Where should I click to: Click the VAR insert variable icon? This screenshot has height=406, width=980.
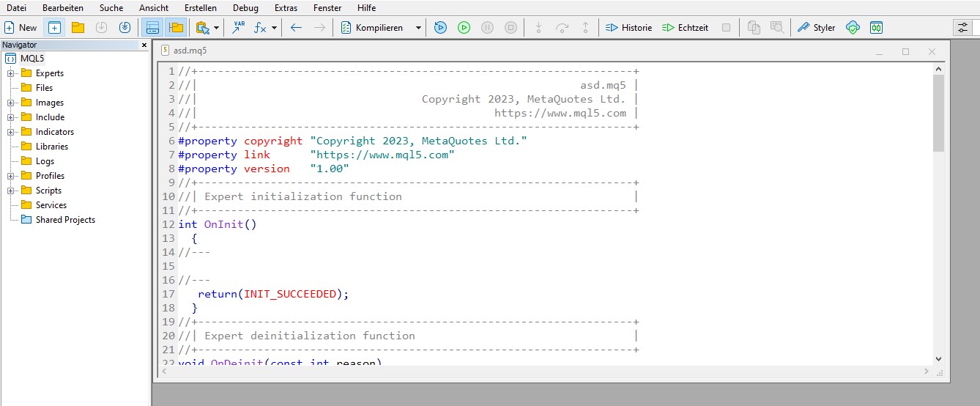click(239, 27)
